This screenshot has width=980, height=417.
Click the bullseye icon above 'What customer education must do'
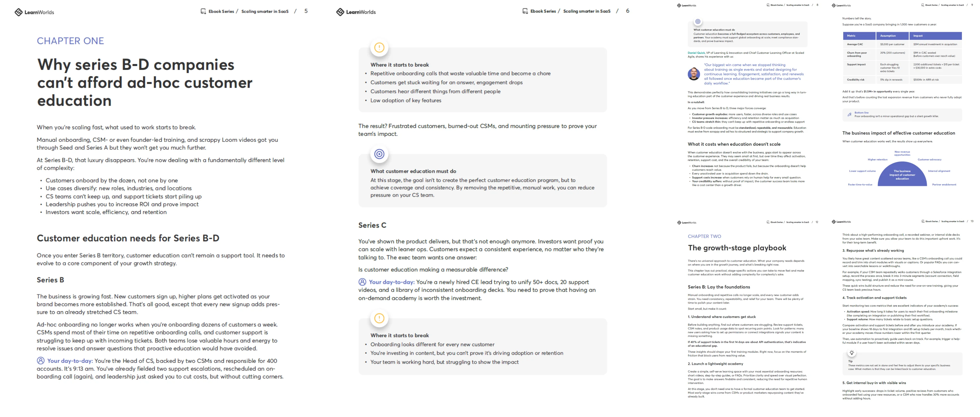pyautogui.click(x=380, y=154)
